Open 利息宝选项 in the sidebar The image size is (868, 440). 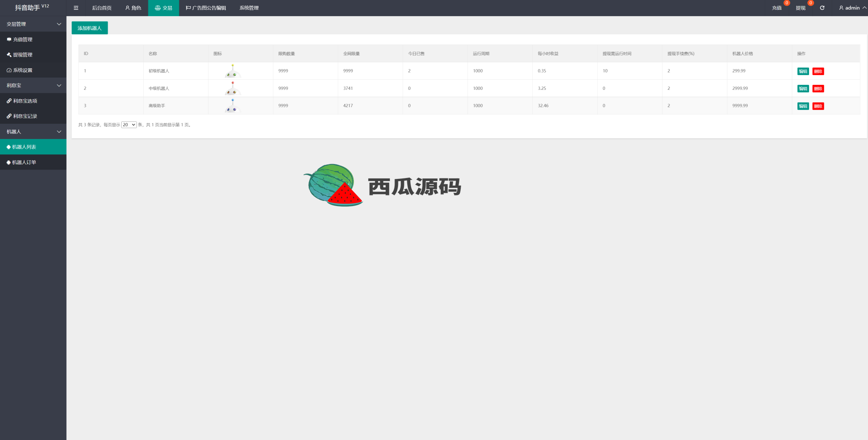pos(33,101)
